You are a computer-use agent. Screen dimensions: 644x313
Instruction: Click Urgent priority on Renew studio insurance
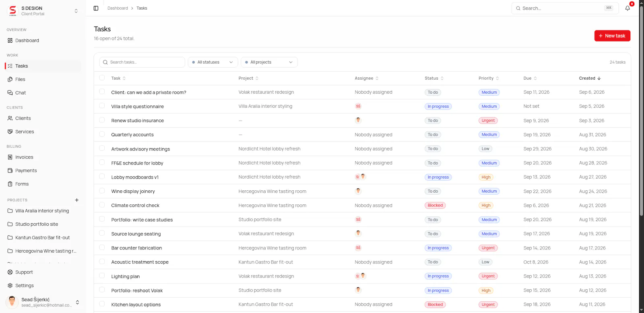488,121
